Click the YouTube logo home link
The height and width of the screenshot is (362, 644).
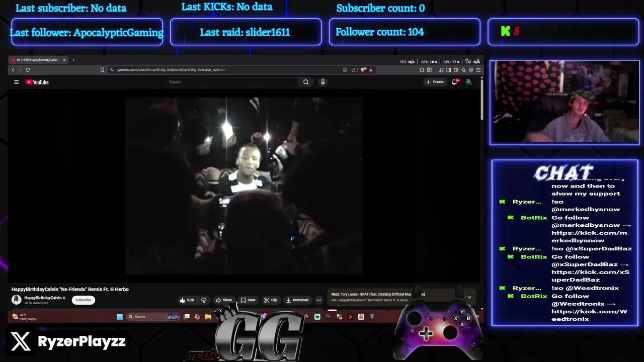coord(37,82)
